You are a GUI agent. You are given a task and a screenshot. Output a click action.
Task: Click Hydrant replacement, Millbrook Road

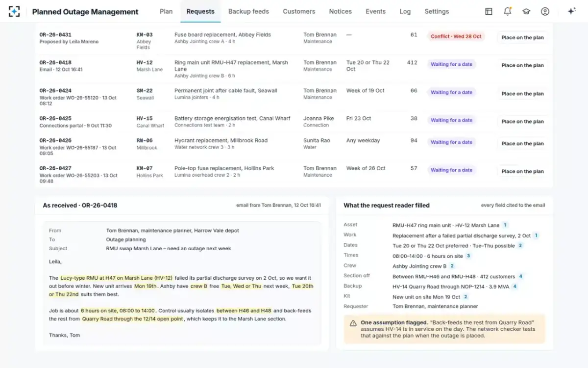pos(221,141)
